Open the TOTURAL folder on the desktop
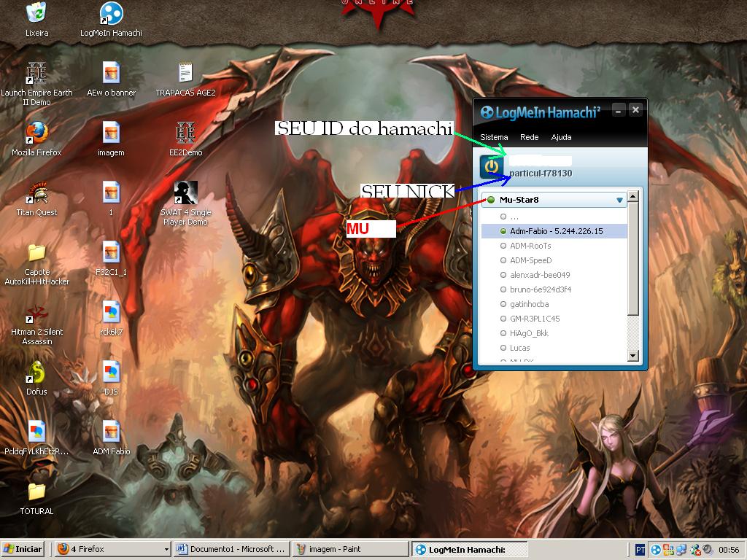 [x=36, y=492]
